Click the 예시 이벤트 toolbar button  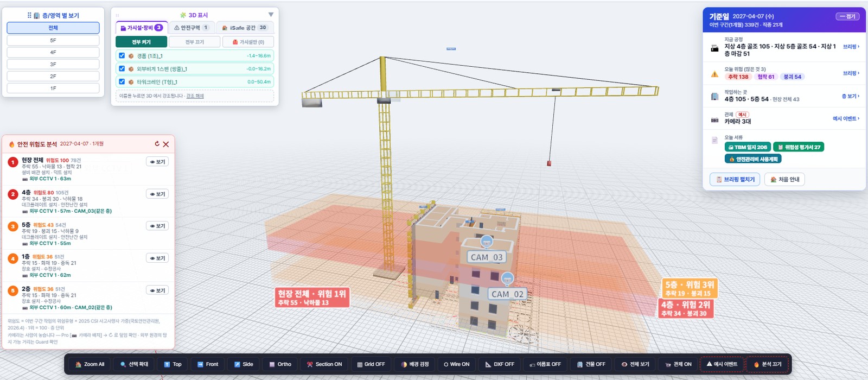pos(722,364)
